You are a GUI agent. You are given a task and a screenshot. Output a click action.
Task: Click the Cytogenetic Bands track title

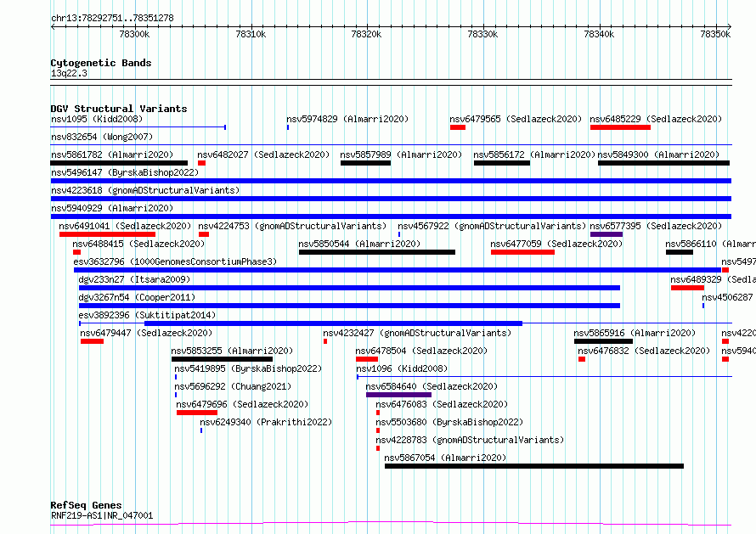pyautogui.click(x=101, y=63)
